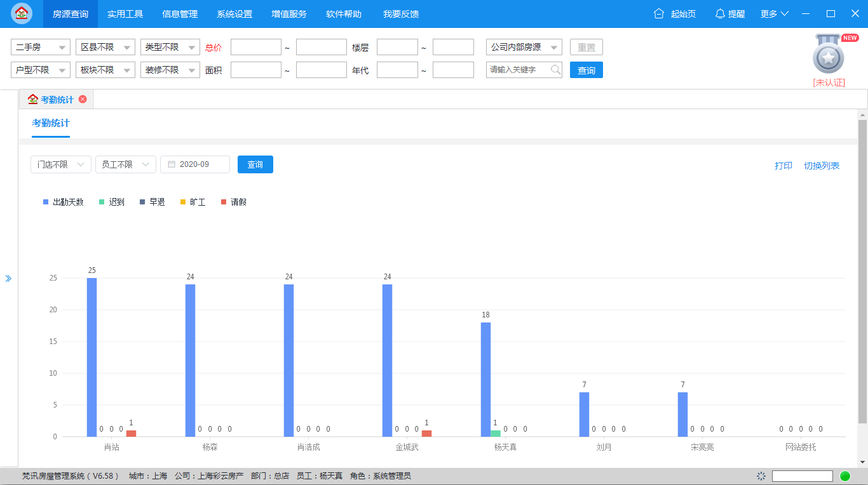The image size is (868, 485).
Task: Click 杨森's blue attendance bar
Action: [191, 361]
